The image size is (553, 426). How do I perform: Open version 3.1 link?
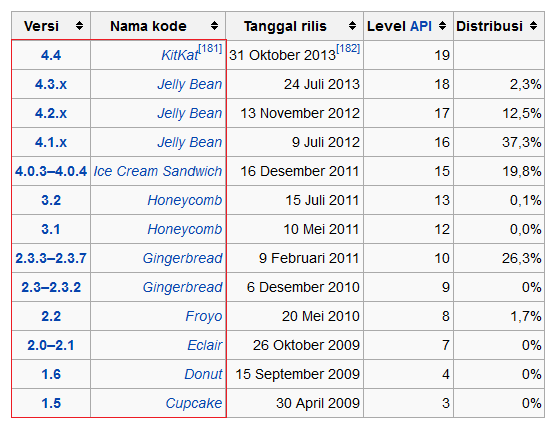point(51,229)
